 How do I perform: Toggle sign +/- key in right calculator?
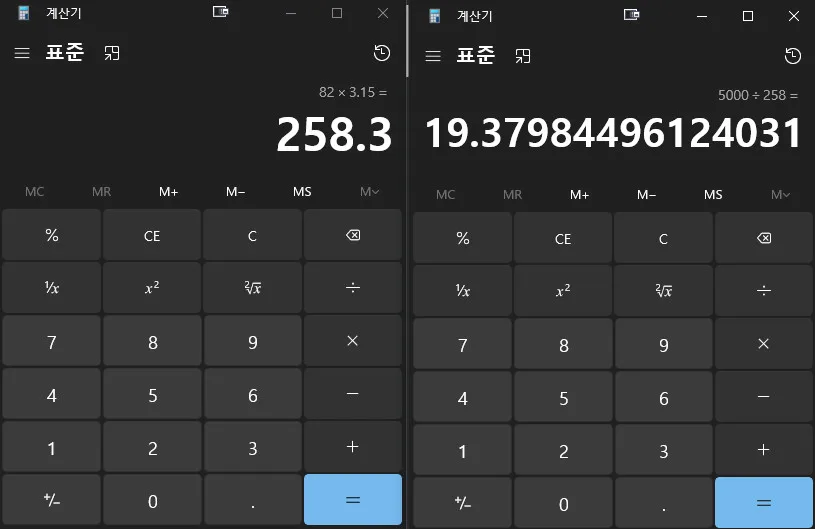tap(463, 503)
